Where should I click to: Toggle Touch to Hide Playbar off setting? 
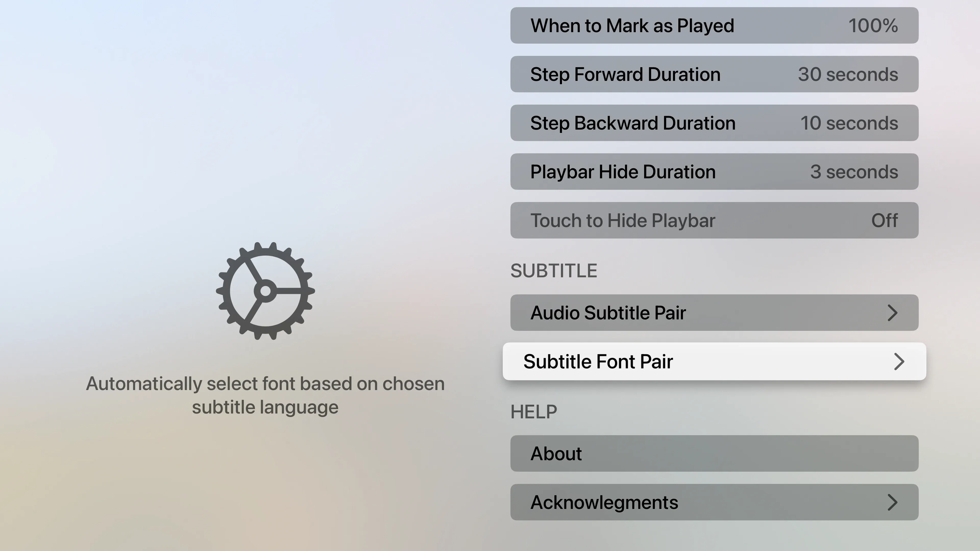pos(715,220)
